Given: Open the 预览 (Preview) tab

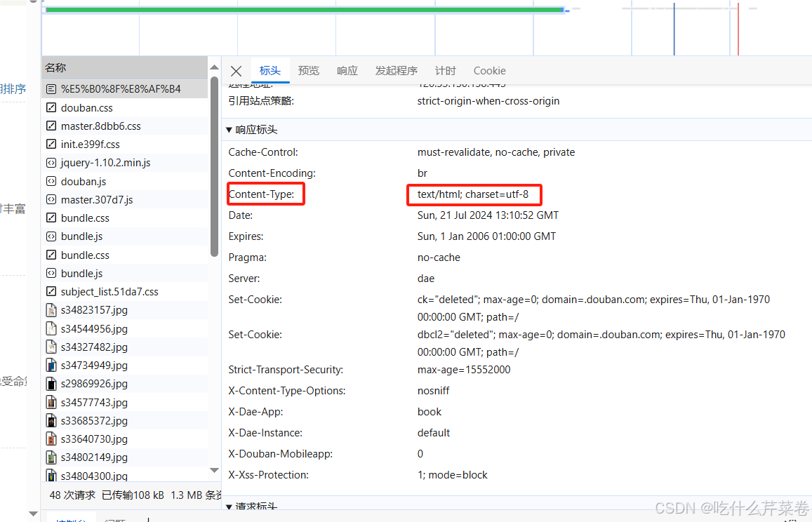Looking at the screenshot, I should tap(309, 70).
